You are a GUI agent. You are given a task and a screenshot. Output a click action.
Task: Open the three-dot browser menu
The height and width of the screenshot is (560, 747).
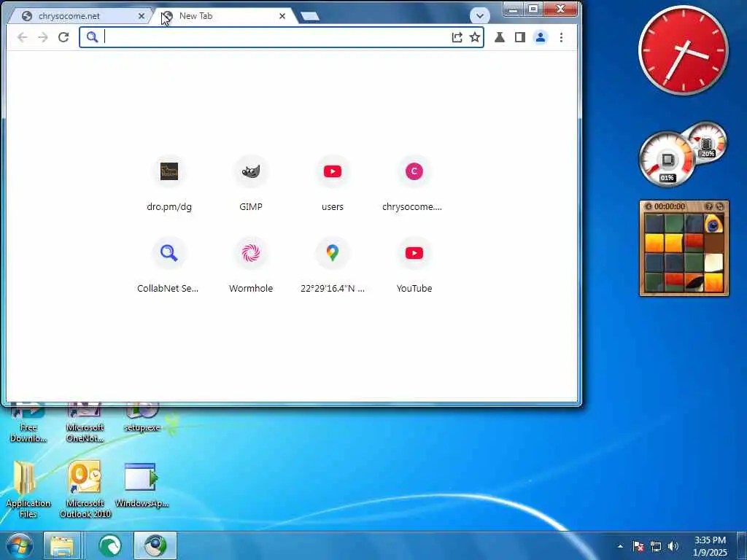click(x=561, y=37)
